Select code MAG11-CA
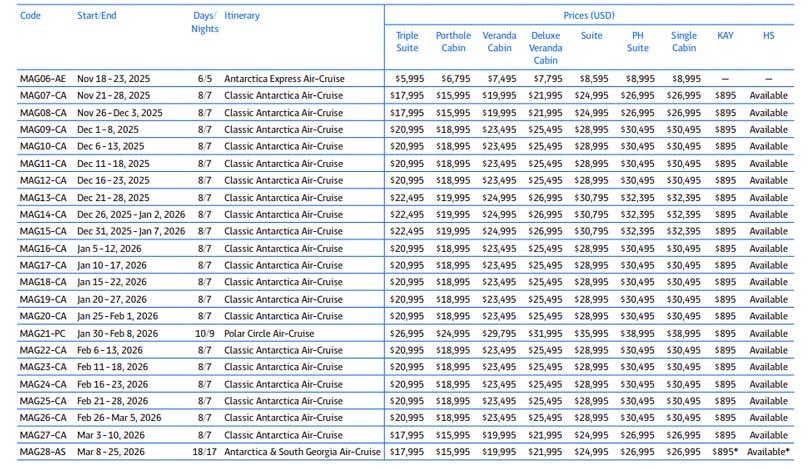The height and width of the screenshot is (468, 810). 43,164
